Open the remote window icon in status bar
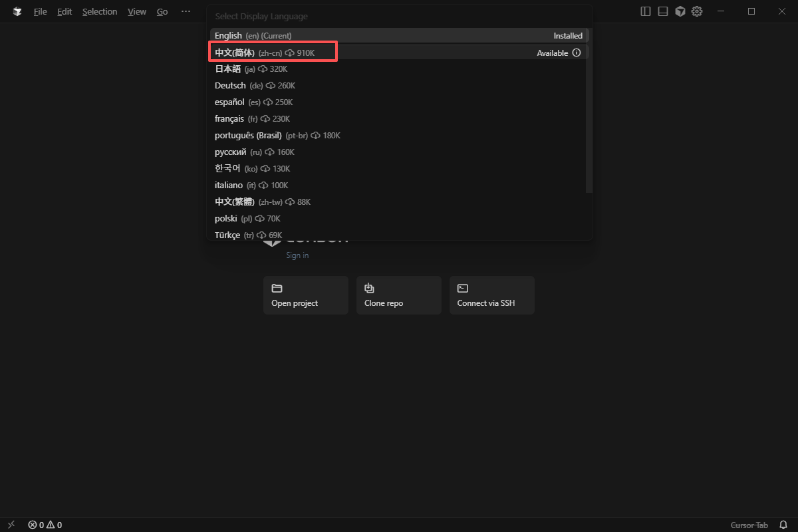Viewport: 798px width, 532px height. pyautogui.click(x=11, y=525)
